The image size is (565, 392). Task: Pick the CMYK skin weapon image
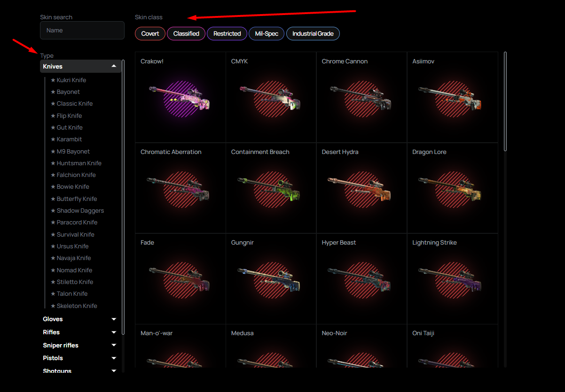click(270, 98)
